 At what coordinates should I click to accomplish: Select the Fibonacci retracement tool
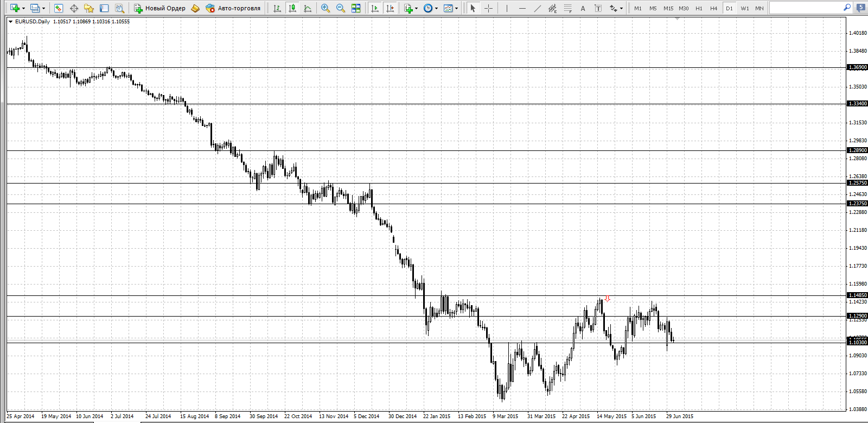(567, 8)
